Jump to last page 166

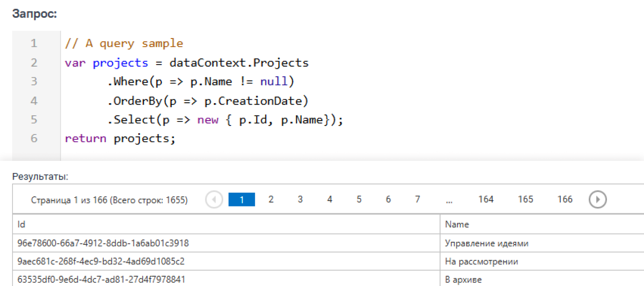point(565,199)
